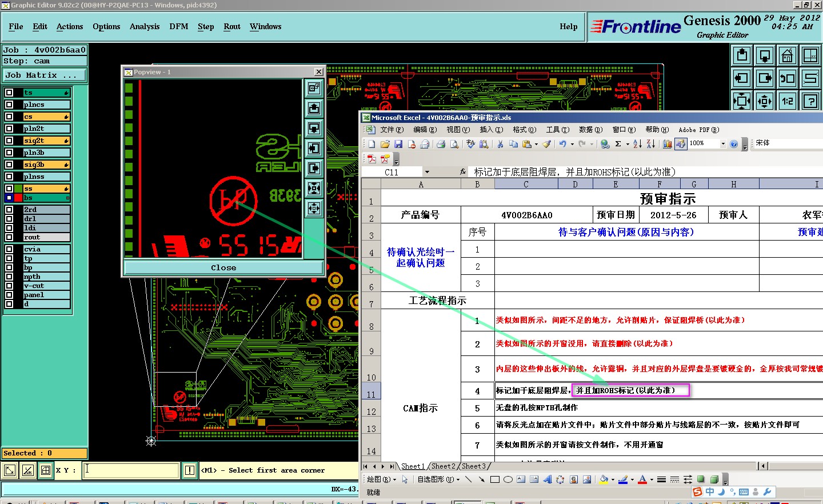823x504 pixels.
Task: Click the Excel Format Painter brush icon
Action: [547, 144]
